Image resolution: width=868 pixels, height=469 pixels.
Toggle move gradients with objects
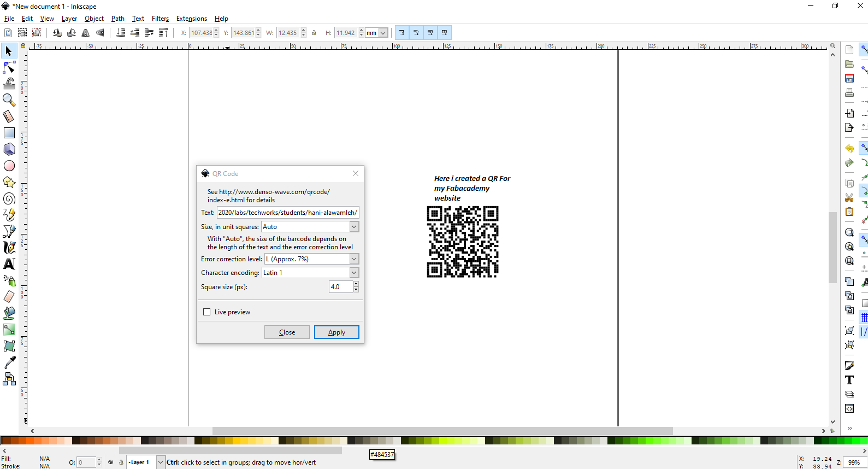point(430,33)
